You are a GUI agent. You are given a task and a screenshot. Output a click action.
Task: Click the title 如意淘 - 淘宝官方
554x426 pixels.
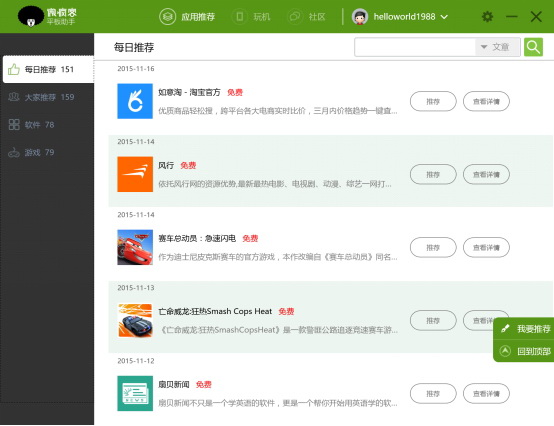189,93
